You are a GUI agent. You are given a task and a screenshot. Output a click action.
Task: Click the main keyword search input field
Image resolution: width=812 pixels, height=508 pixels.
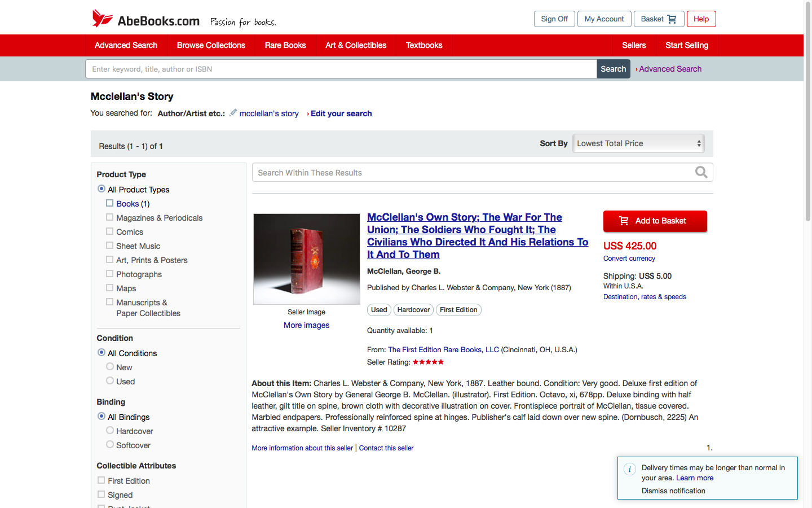coord(341,69)
